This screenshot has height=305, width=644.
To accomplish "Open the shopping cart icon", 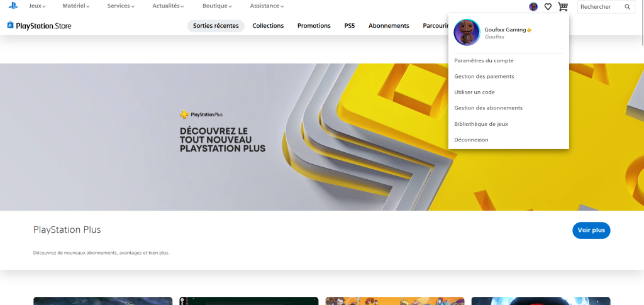I will [x=562, y=7].
